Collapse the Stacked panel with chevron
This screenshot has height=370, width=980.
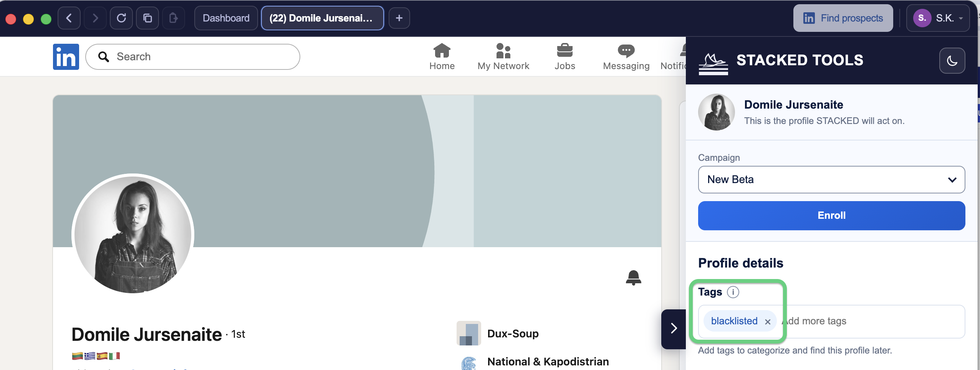pyautogui.click(x=674, y=329)
